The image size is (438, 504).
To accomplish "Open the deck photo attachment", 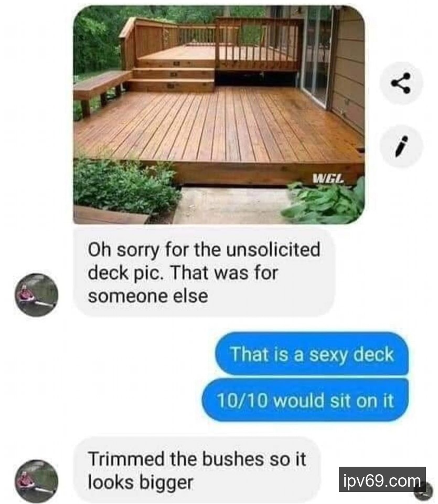I will tap(219, 115).
